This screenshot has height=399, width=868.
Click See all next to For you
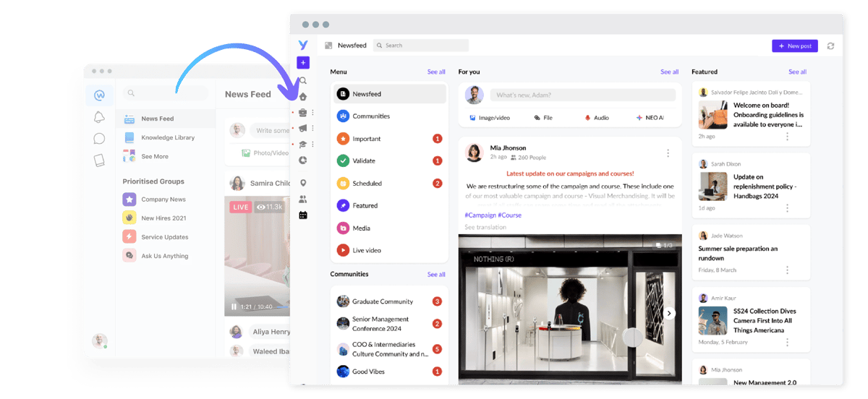coord(670,72)
